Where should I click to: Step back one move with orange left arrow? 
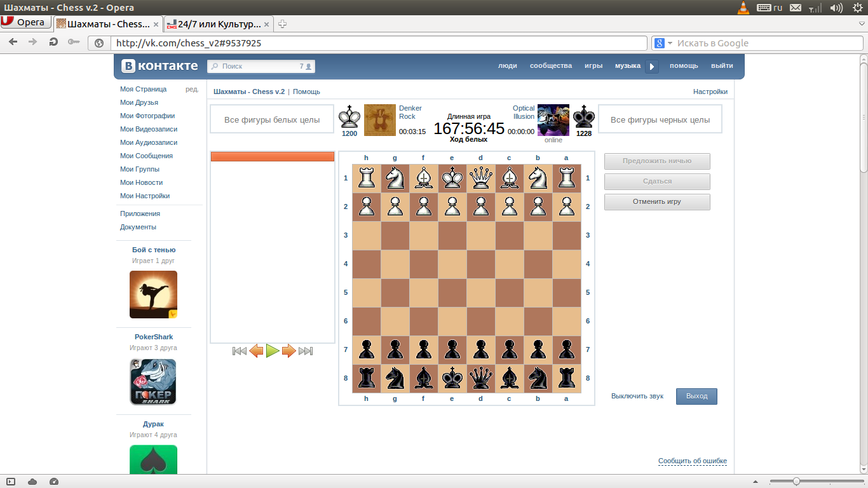256,351
